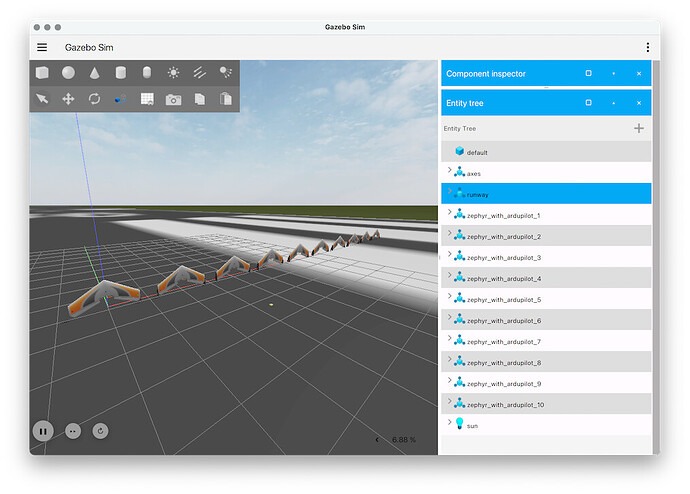The height and width of the screenshot is (494, 690).
Task: Collapse the real time factor arrow
Action: 377,440
